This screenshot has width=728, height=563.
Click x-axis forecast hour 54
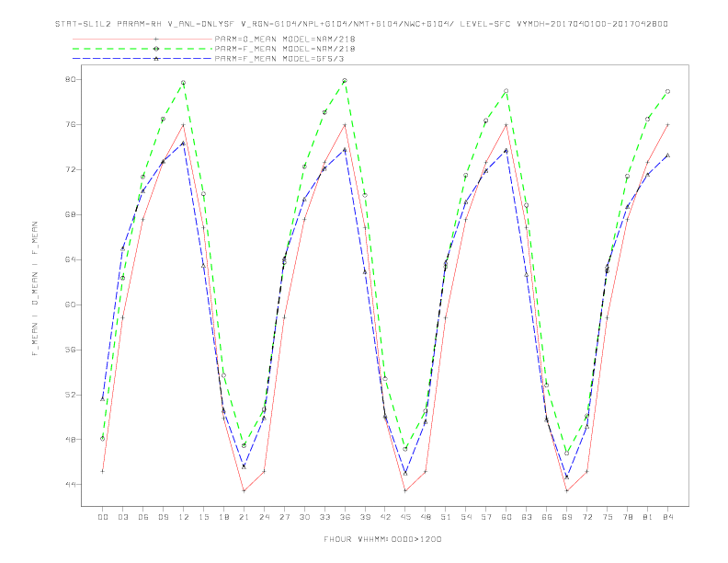coord(466,517)
